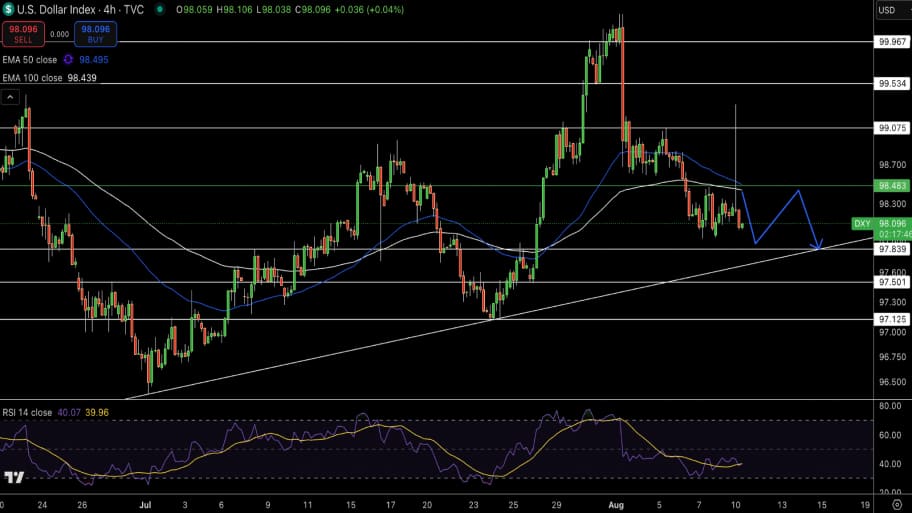Click the TradingView logo
The width and height of the screenshot is (912, 513).
[x=14, y=478]
